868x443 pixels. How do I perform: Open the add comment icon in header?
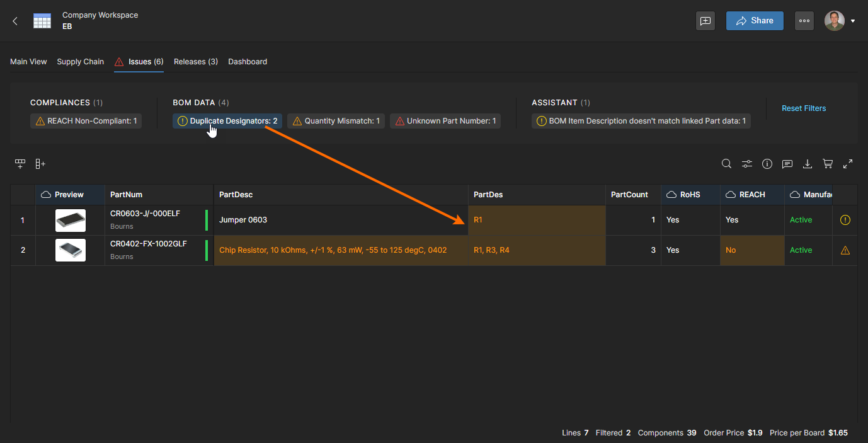tap(705, 21)
